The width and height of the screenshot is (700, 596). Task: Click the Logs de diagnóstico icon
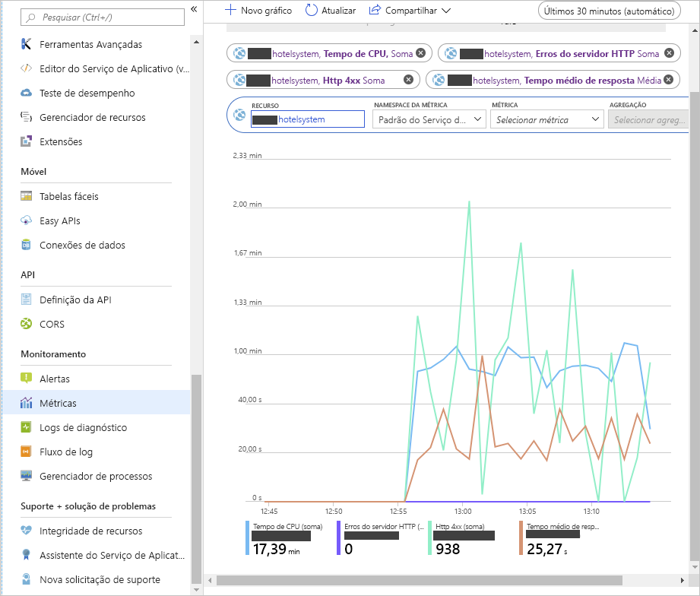[x=27, y=427]
